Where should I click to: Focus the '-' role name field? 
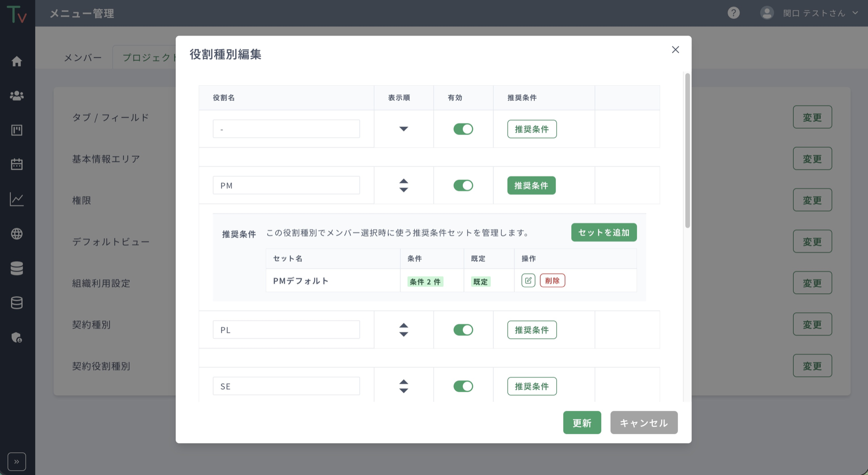click(x=286, y=129)
